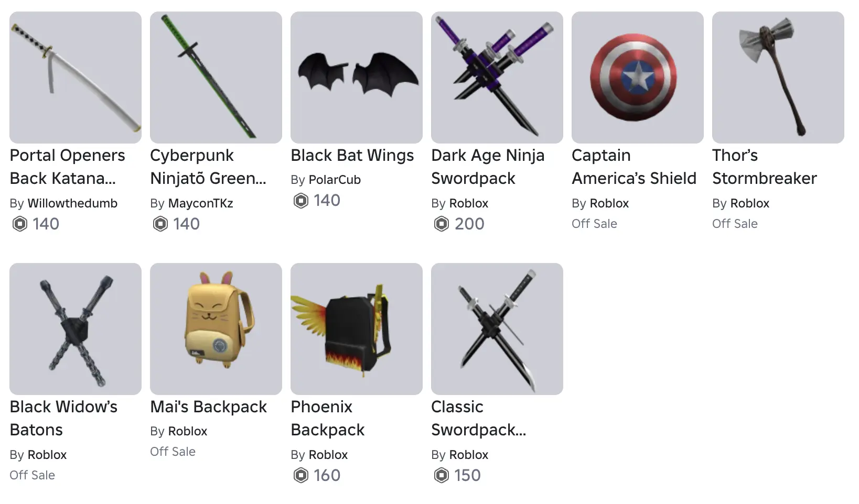The height and width of the screenshot is (504, 859).
Task: Click Roblox creator link under Mai's Backpack
Action: (x=188, y=431)
